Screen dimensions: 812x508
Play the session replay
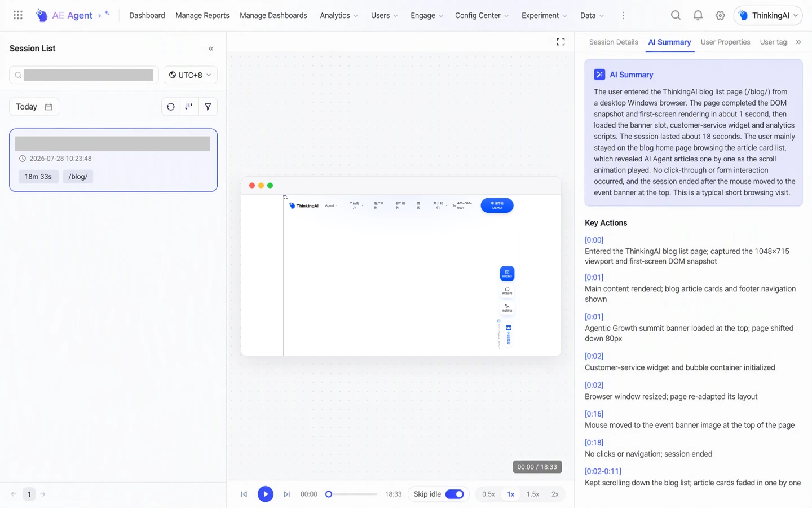click(x=266, y=494)
